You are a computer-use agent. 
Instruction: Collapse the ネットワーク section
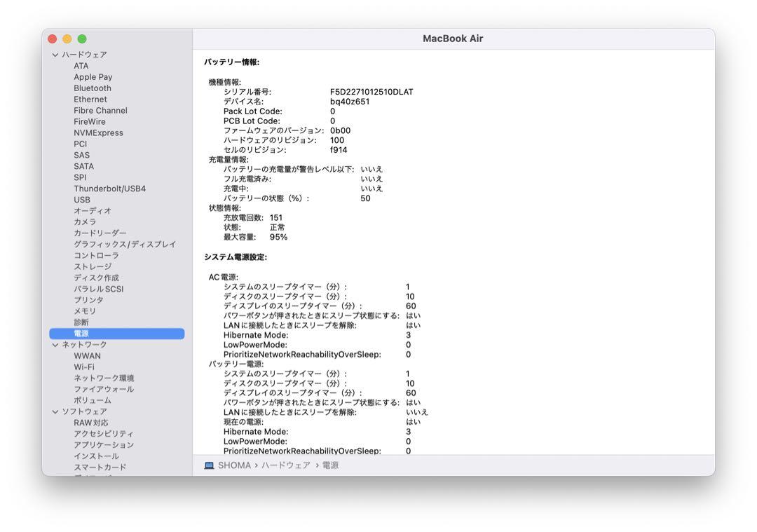[x=55, y=345]
